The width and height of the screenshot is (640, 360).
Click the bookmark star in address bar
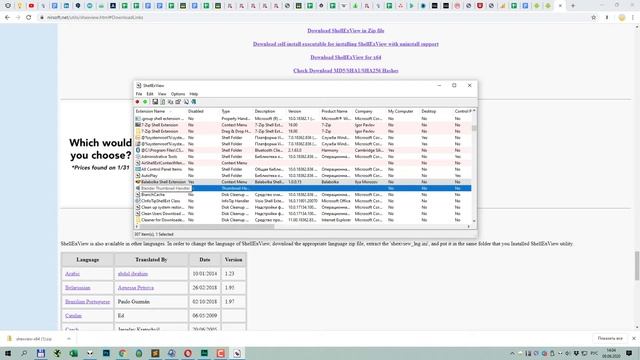click(x=593, y=18)
